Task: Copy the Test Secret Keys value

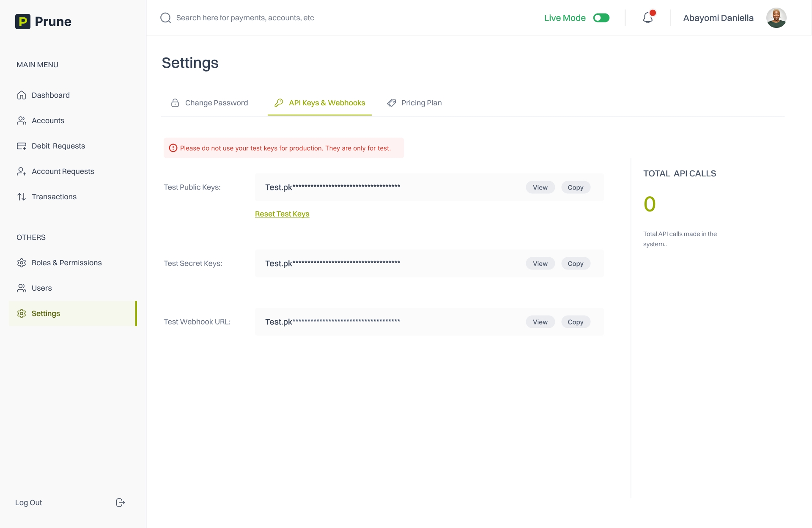Action: (575, 264)
